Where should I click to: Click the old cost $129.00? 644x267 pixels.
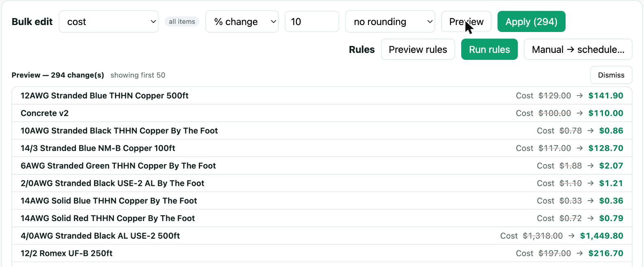click(x=555, y=96)
